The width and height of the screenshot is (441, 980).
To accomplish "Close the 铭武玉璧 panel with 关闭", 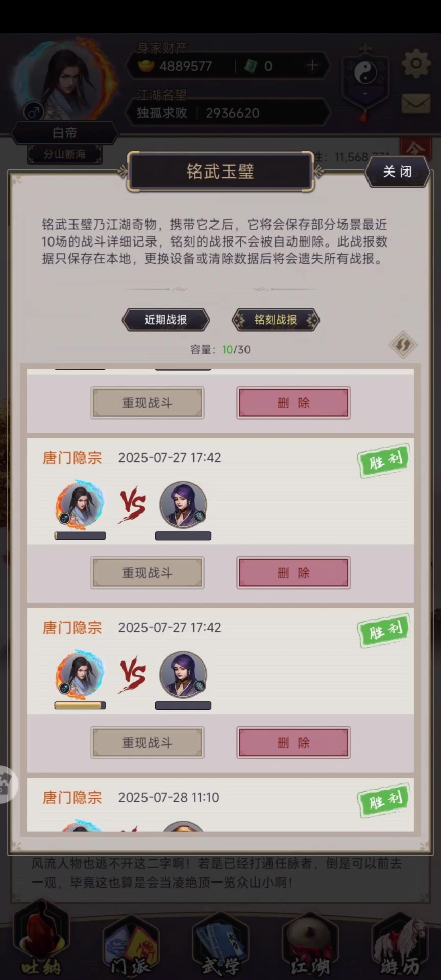I will pos(398,172).
